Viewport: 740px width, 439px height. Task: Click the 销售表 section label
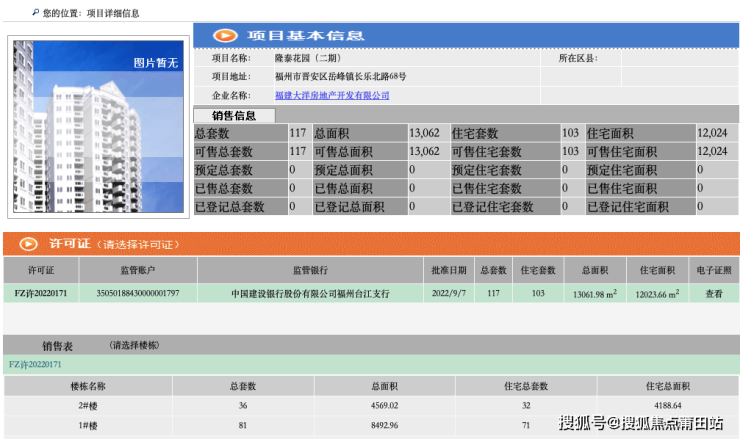coord(57,345)
